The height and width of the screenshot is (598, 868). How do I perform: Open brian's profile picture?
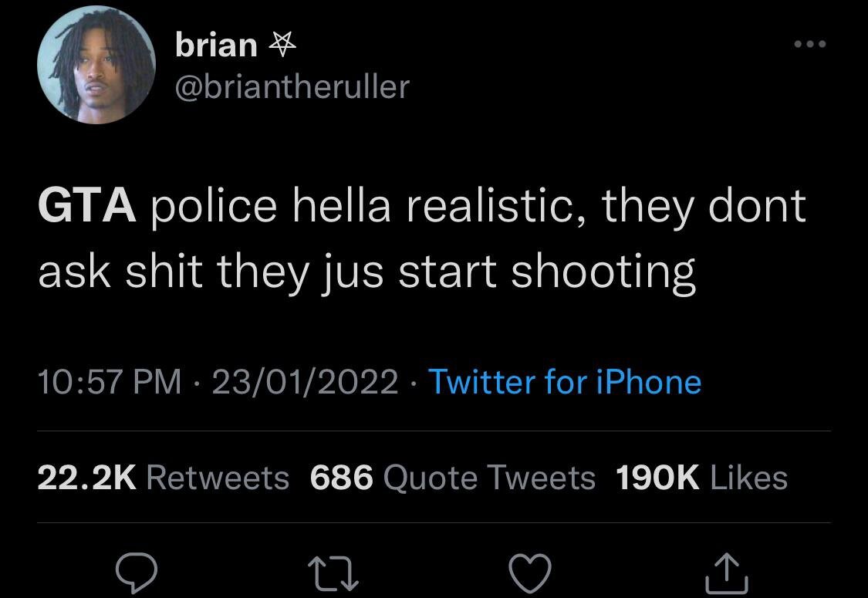(97, 66)
